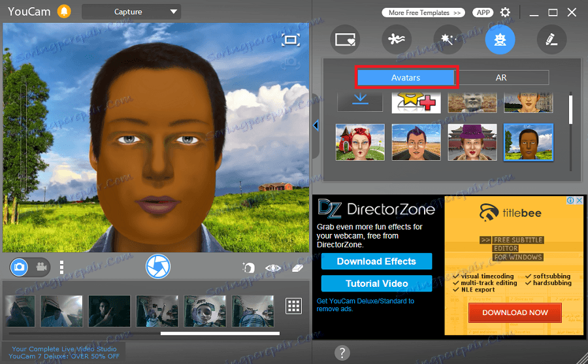This screenshot has width=588, height=364.
Task: Click Get YouCam Deluxe/Standard link
Action: 365,305
